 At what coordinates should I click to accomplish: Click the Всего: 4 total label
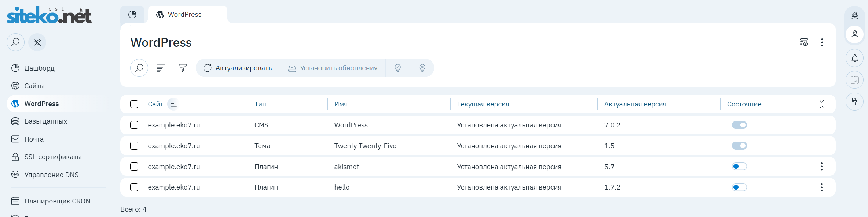(x=133, y=209)
